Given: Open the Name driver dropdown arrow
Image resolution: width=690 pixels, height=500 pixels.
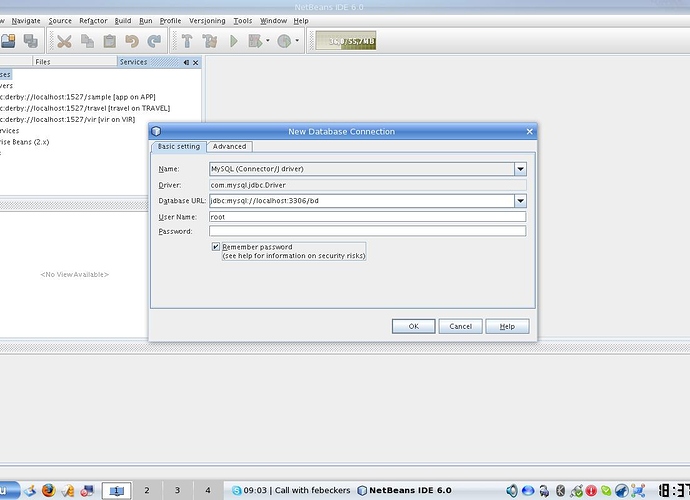Looking at the screenshot, I should 520,169.
